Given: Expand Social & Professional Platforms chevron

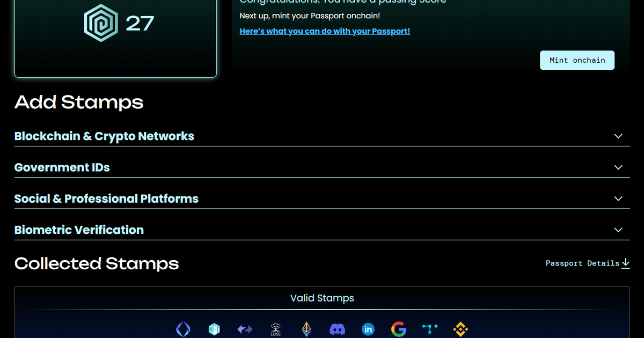Looking at the screenshot, I should coord(618,199).
